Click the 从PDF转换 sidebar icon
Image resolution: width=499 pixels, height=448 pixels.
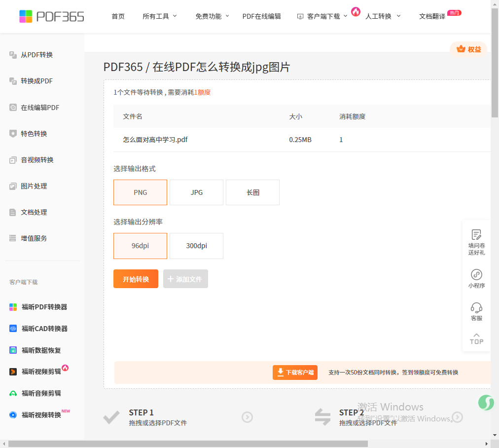pos(13,55)
